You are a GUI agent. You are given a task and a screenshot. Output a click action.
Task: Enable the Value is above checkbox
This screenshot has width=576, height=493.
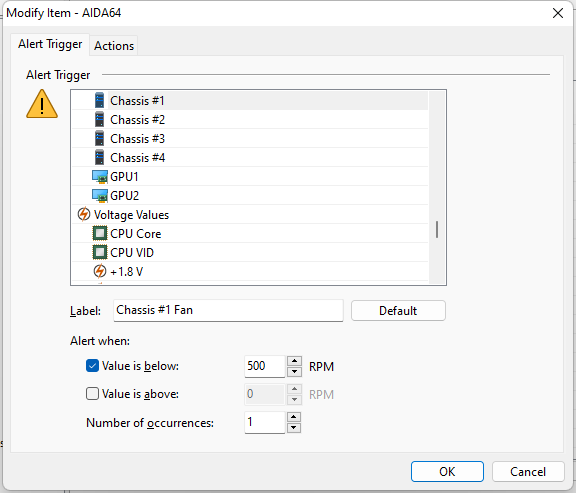pyautogui.click(x=92, y=394)
